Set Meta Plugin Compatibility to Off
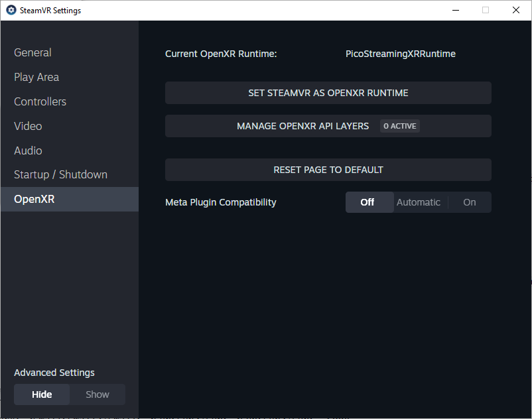This screenshot has width=532, height=419. click(369, 202)
